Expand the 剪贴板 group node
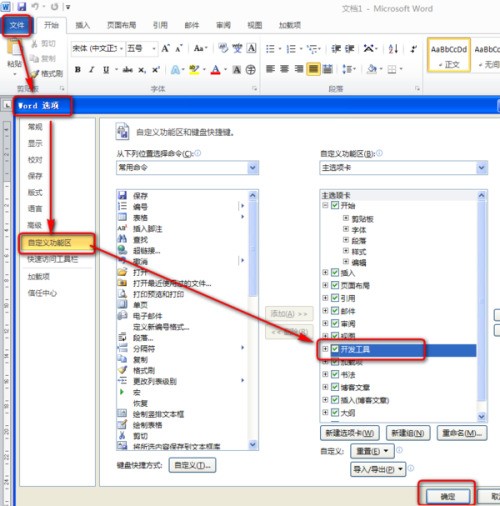Viewport: 500px width, 506px height. pos(346,218)
